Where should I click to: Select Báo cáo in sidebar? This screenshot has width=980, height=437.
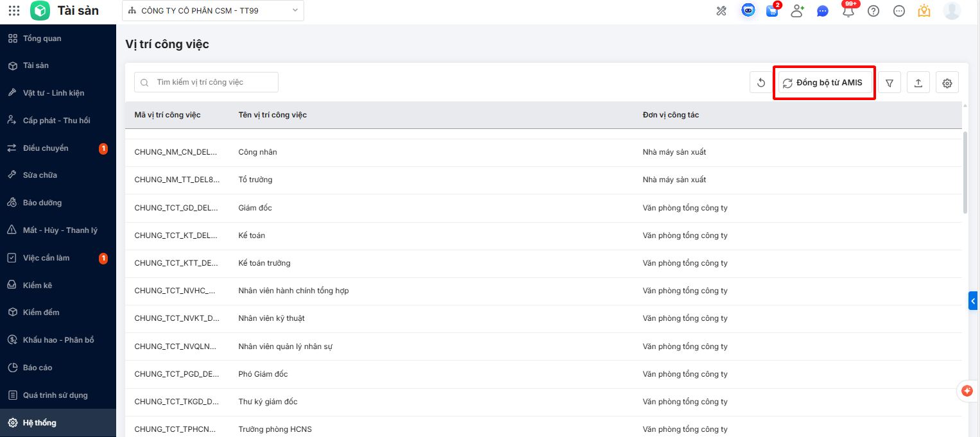point(37,368)
